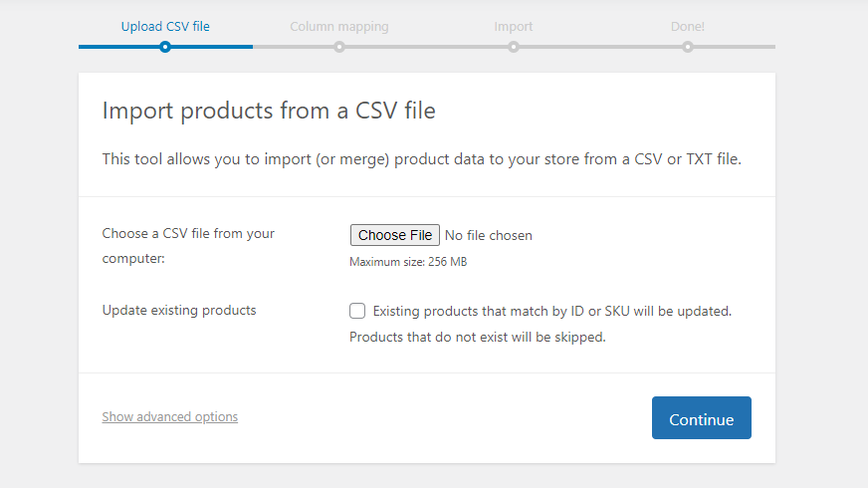Expand Show advanced options
Screen dimensions: 868x488
click(170, 416)
